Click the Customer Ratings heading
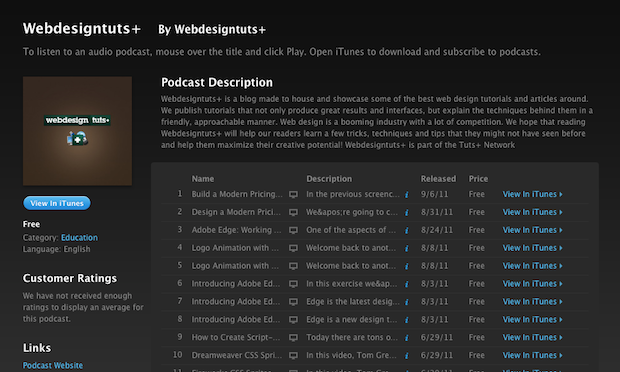 [x=70, y=278]
